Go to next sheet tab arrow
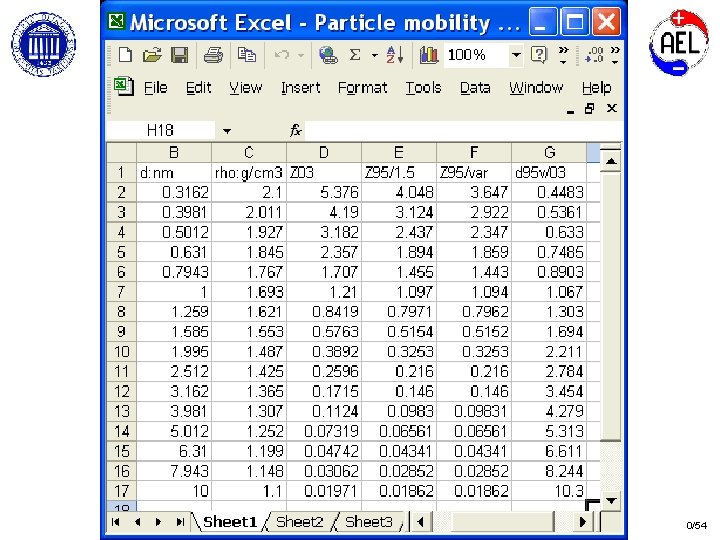Image resolution: width=720 pixels, height=540 pixels. click(x=158, y=522)
